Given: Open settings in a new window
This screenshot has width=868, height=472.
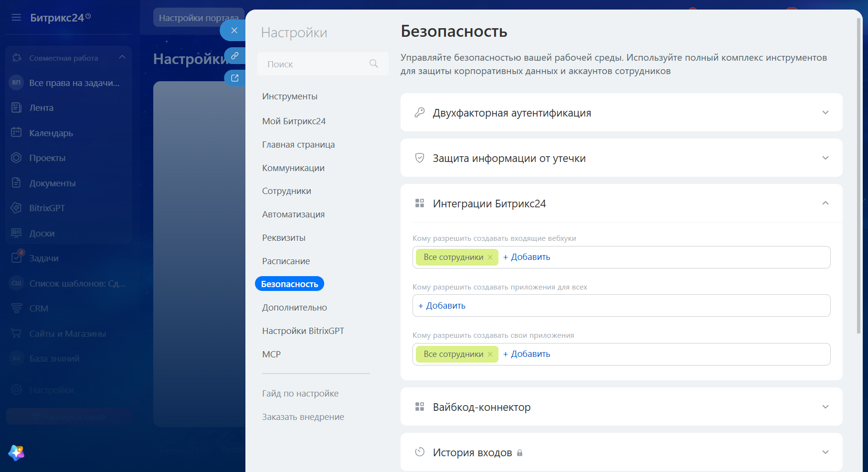Looking at the screenshot, I should click(235, 78).
